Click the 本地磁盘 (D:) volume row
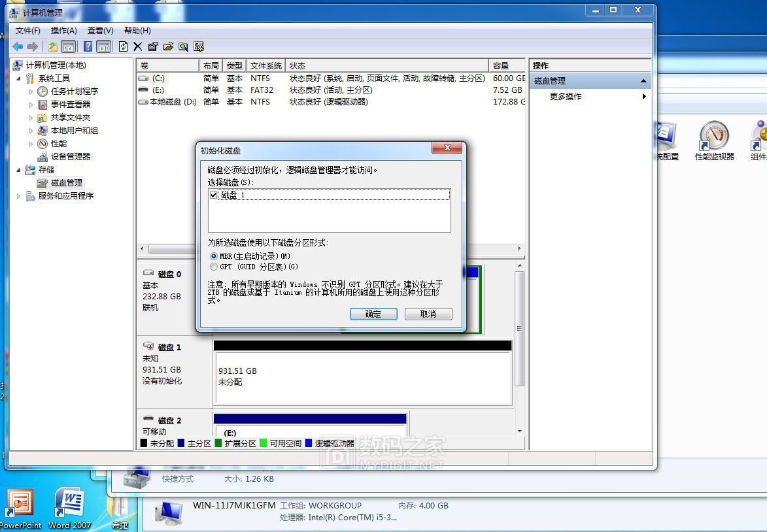767x532 pixels. click(331, 102)
